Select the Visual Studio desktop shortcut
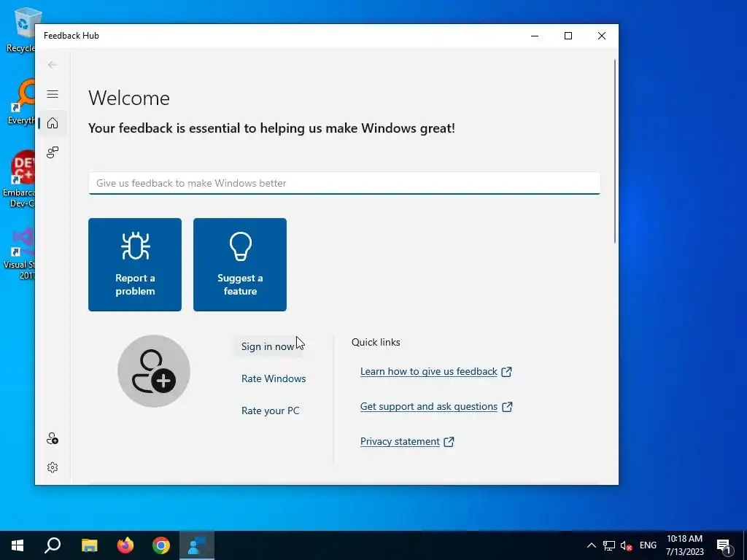The image size is (747, 560). 19,253
